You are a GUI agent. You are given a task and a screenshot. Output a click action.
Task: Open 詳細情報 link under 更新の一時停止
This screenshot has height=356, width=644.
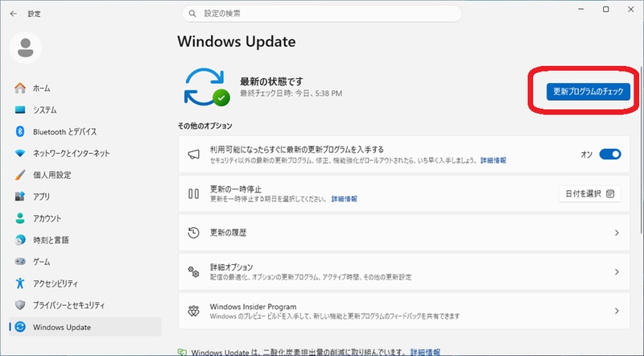pyautogui.click(x=345, y=199)
